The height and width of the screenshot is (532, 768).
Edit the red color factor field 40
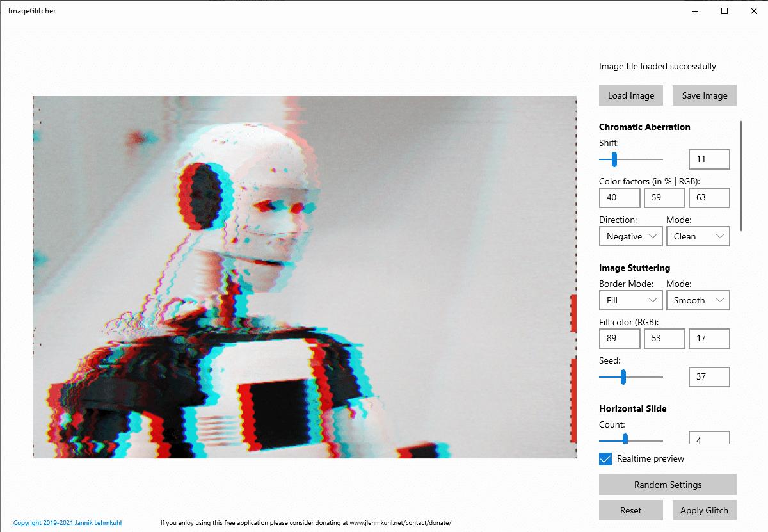(x=620, y=197)
